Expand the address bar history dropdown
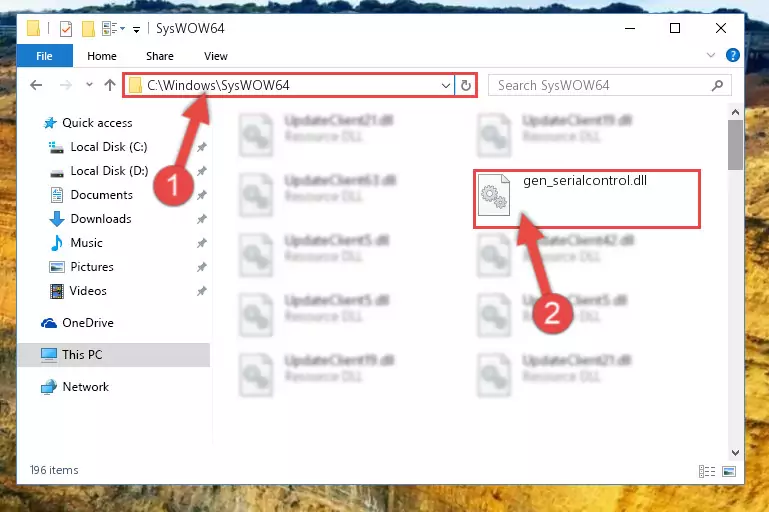This screenshot has width=769, height=512. tap(445, 85)
